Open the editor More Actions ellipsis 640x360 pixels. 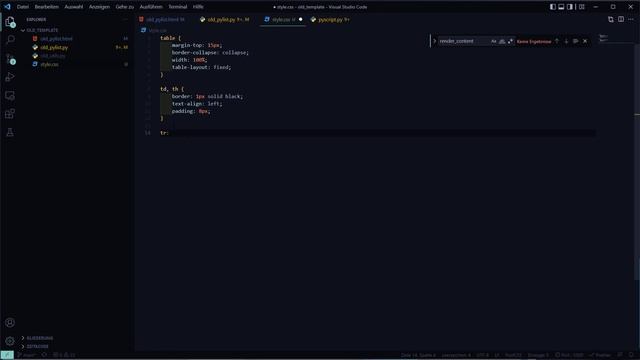631,20
